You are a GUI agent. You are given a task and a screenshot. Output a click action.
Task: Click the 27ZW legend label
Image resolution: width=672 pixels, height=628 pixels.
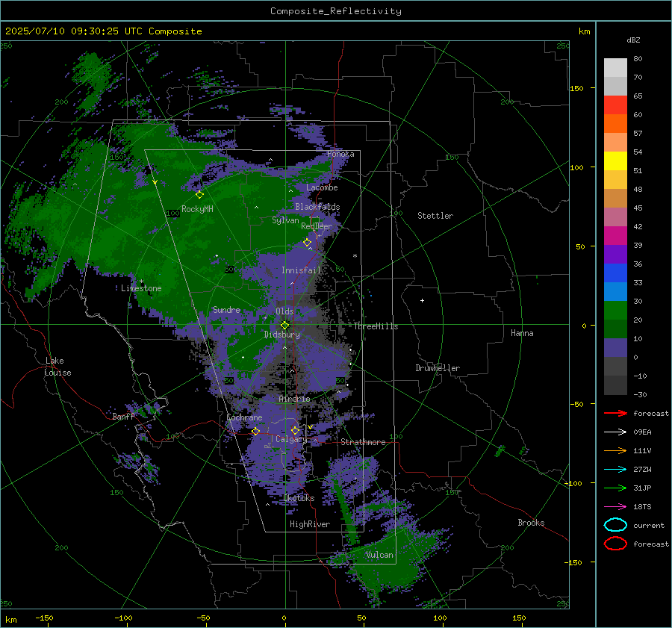tap(642, 470)
